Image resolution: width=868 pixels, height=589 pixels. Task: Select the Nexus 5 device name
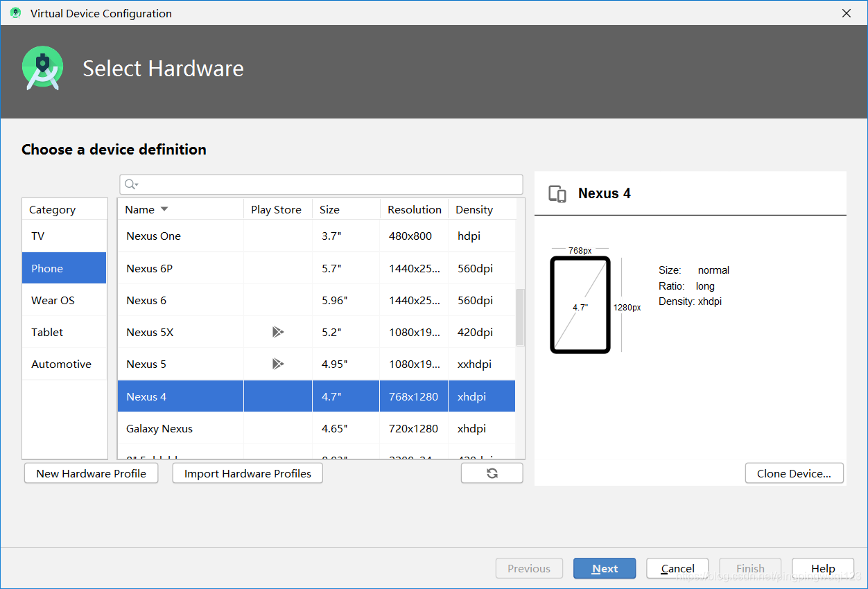click(146, 364)
